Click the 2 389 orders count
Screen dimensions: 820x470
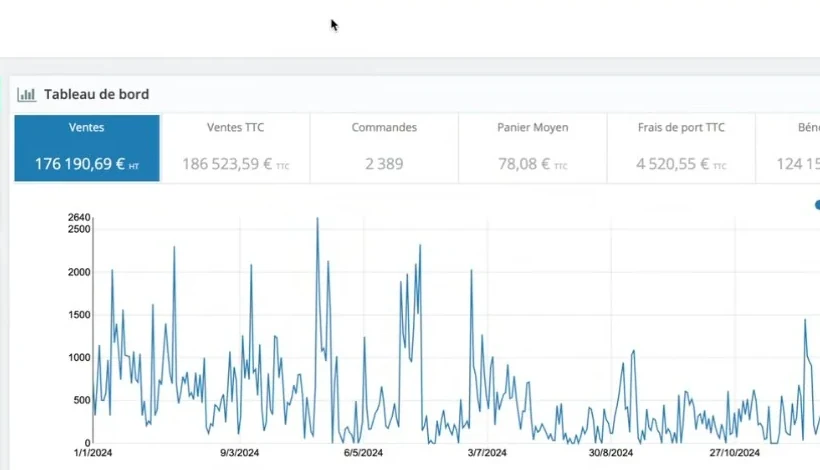[384, 164]
